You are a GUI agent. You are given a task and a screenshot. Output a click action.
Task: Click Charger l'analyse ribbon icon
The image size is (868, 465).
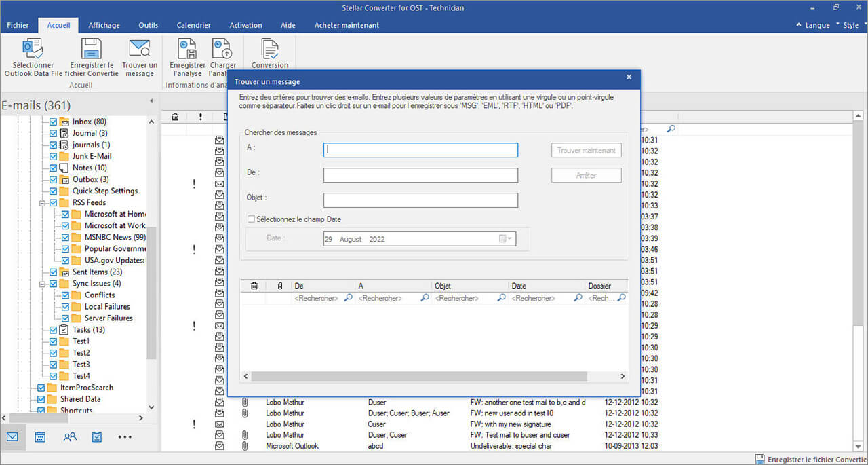pyautogui.click(x=222, y=48)
